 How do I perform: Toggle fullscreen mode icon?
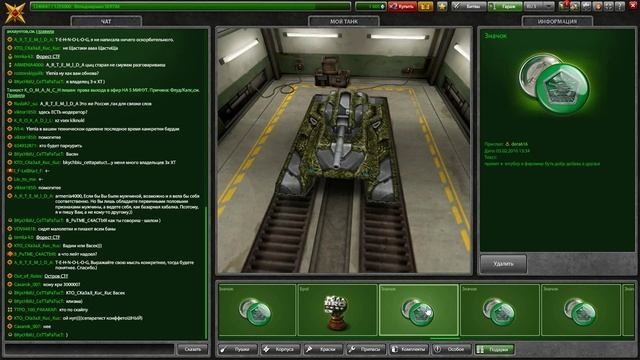point(609,7)
